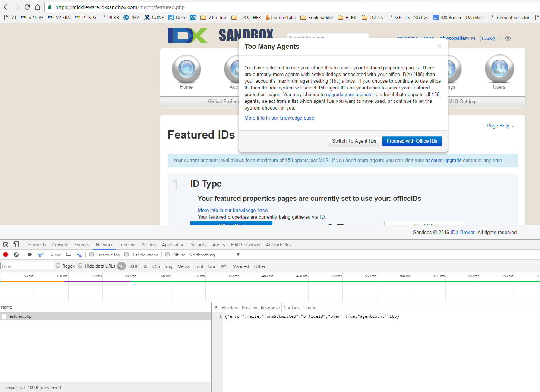The width and height of the screenshot is (540, 392).
Task: Click the network Filter input field
Action: 27,266
